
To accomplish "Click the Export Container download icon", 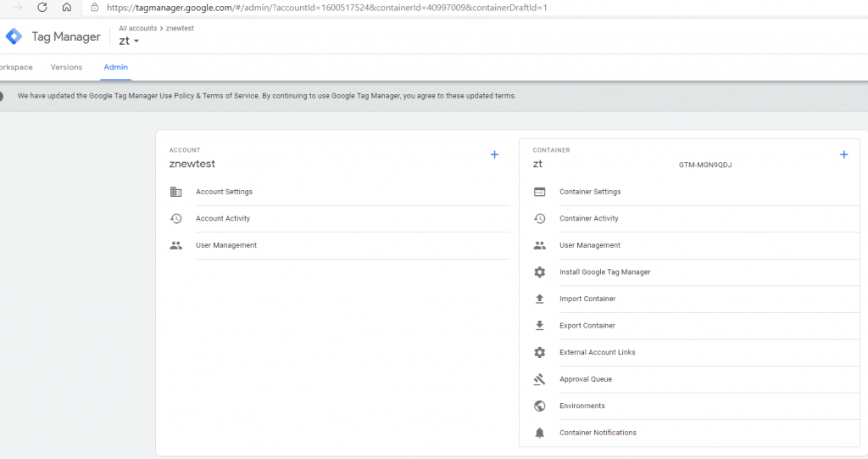I will 539,326.
